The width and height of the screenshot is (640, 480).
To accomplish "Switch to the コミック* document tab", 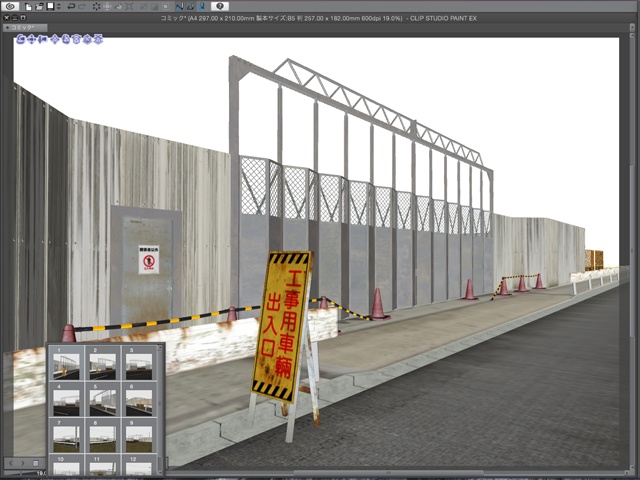I will click(x=25, y=27).
